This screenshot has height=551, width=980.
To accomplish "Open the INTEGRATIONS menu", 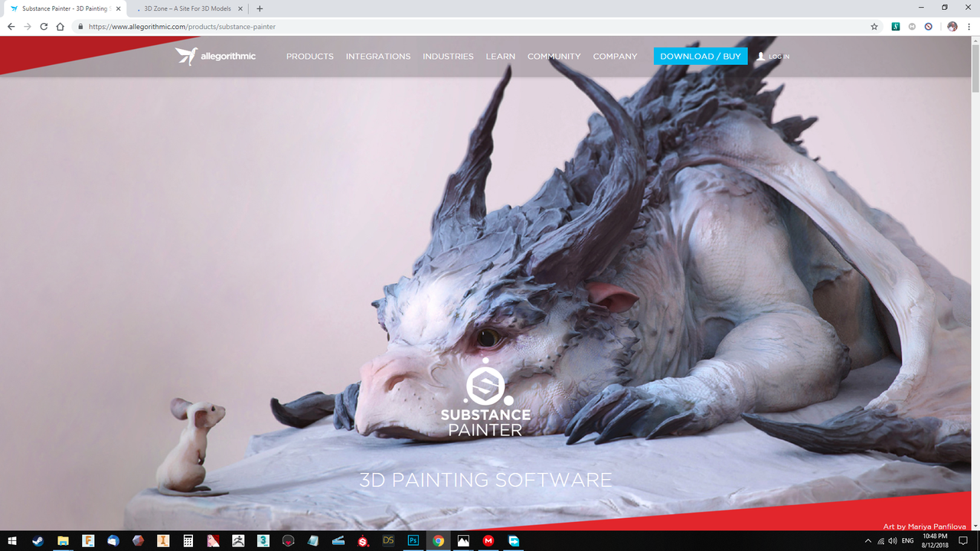I will [x=378, y=57].
